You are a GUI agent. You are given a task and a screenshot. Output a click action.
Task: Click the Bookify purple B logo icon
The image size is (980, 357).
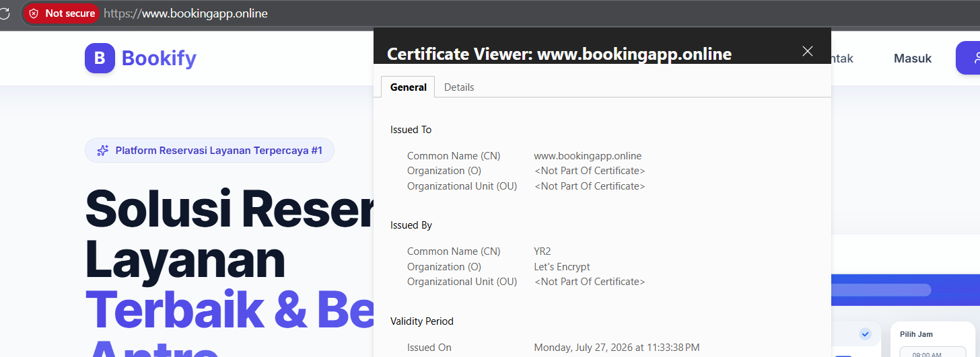pyautogui.click(x=100, y=58)
